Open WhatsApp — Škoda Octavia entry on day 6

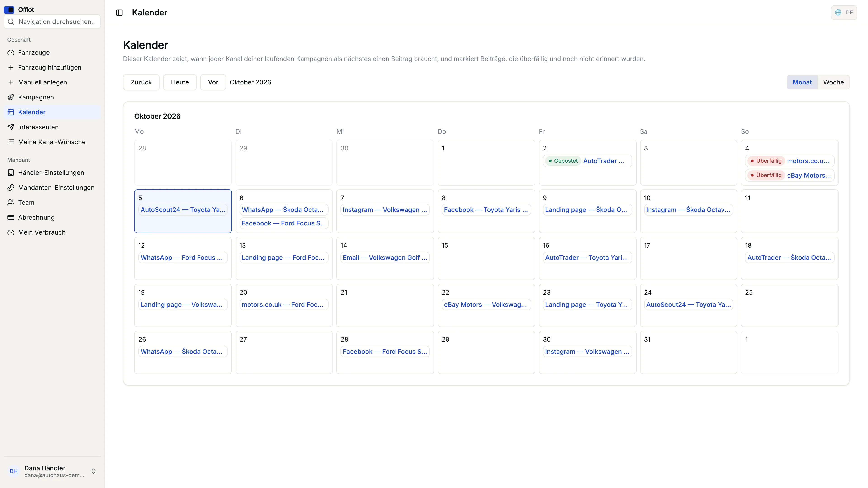(x=284, y=210)
